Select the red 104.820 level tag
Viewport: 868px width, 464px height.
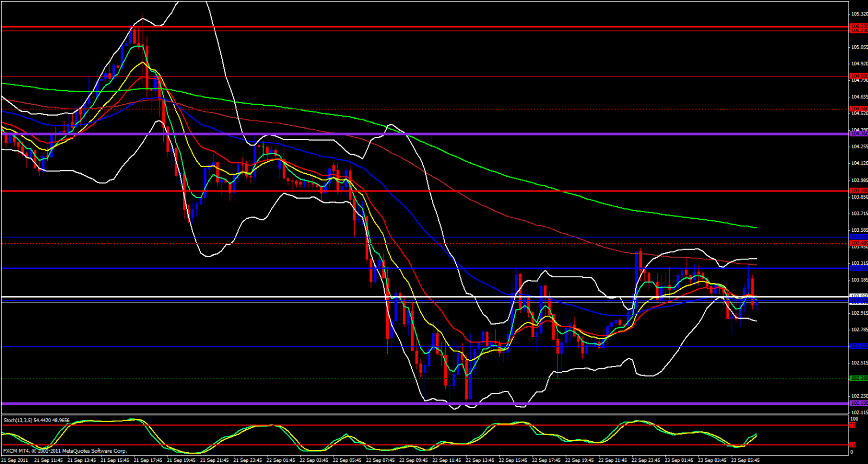click(x=858, y=76)
